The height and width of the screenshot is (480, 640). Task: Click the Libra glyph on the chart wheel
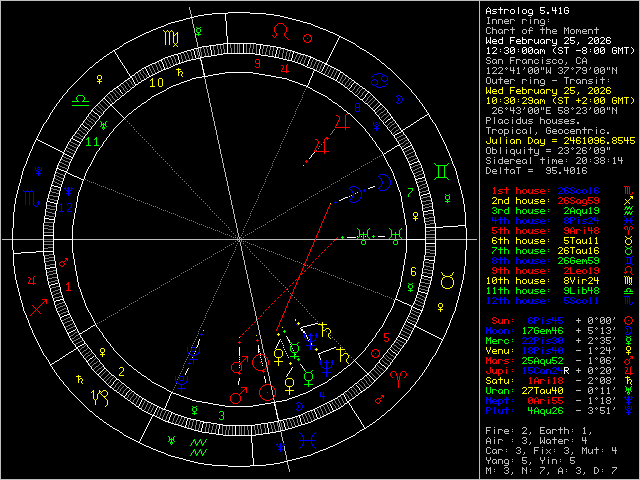click(79, 101)
